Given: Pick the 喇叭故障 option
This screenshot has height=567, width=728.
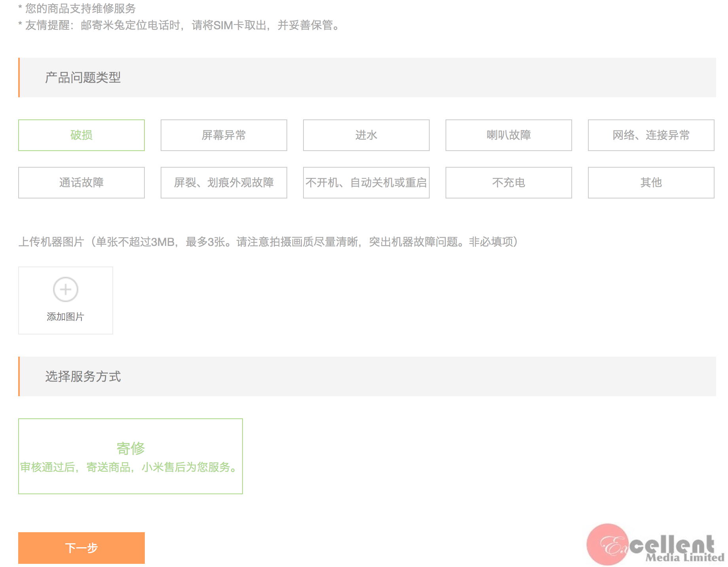Looking at the screenshot, I should point(508,135).
